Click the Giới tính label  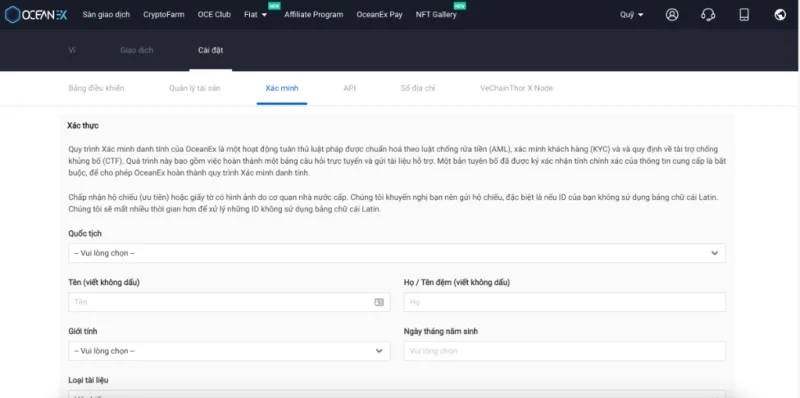tap(83, 331)
